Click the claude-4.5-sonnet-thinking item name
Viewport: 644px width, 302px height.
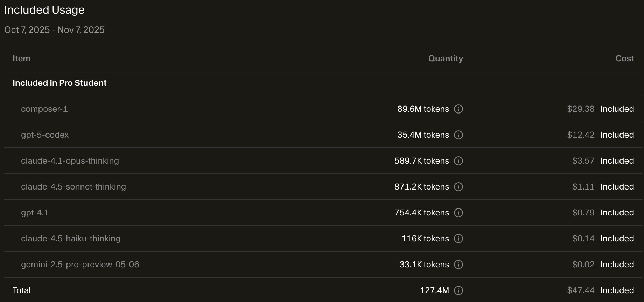pos(73,187)
